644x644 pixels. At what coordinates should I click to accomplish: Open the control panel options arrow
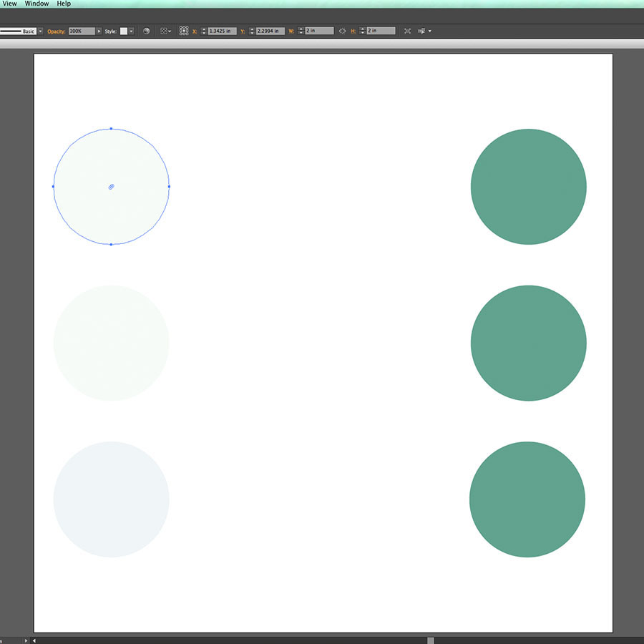430,31
